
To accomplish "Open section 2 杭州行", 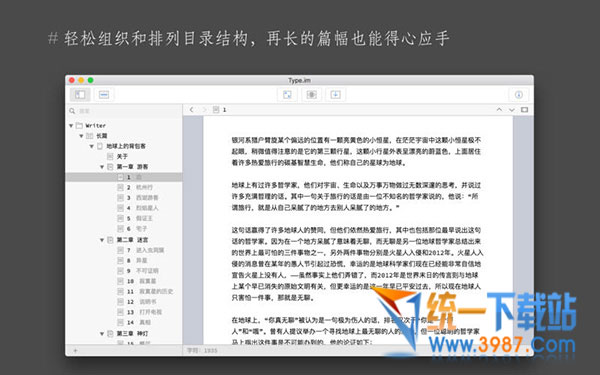I will point(140,188).
